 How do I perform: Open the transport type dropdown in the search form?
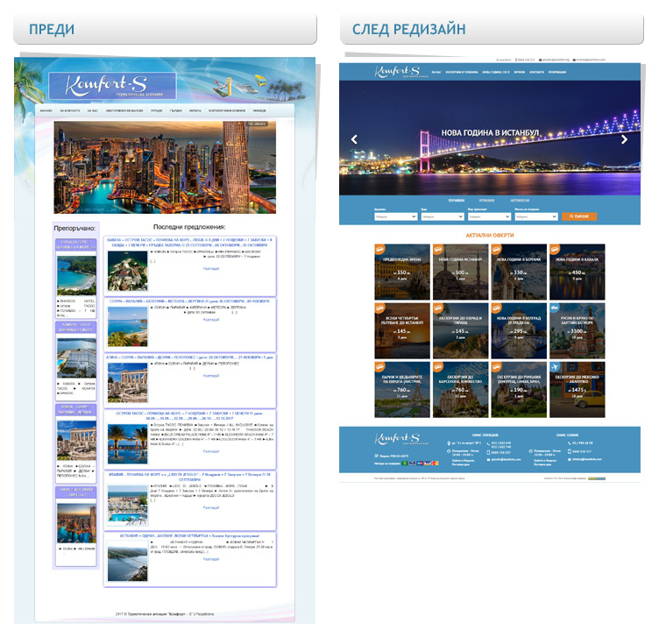click(x=489, y=216)
